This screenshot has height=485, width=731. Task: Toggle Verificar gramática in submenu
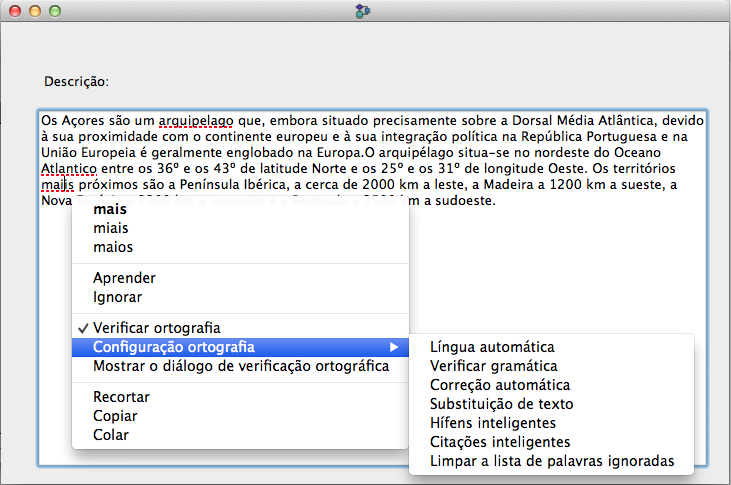493,366
